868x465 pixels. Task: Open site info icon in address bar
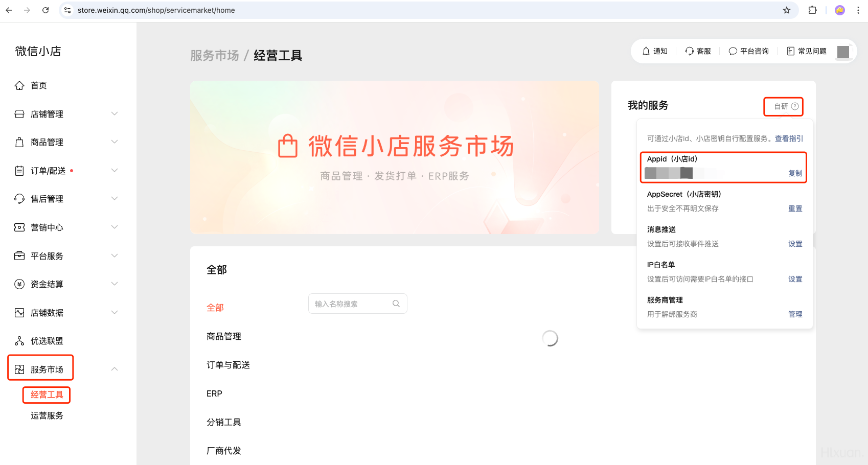(67, 10)
